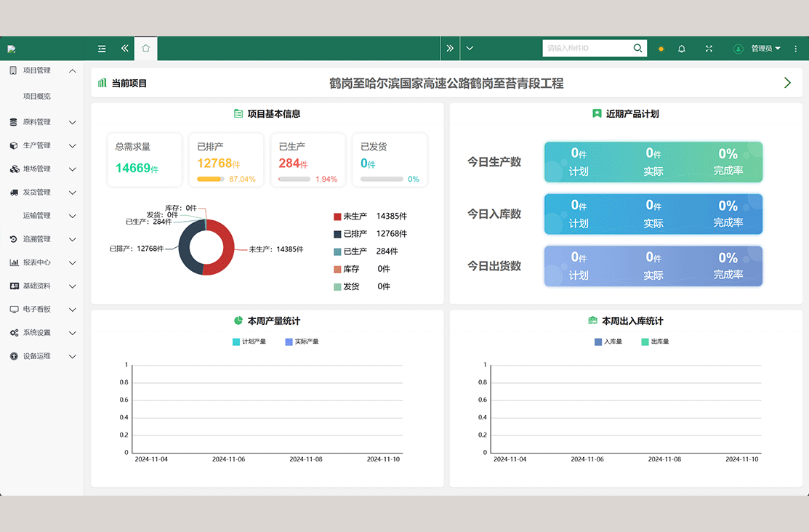Open the tab options dropdown chevron
Image resolution: width=809 pixels, height=532 pixels.
coord(470,49)
